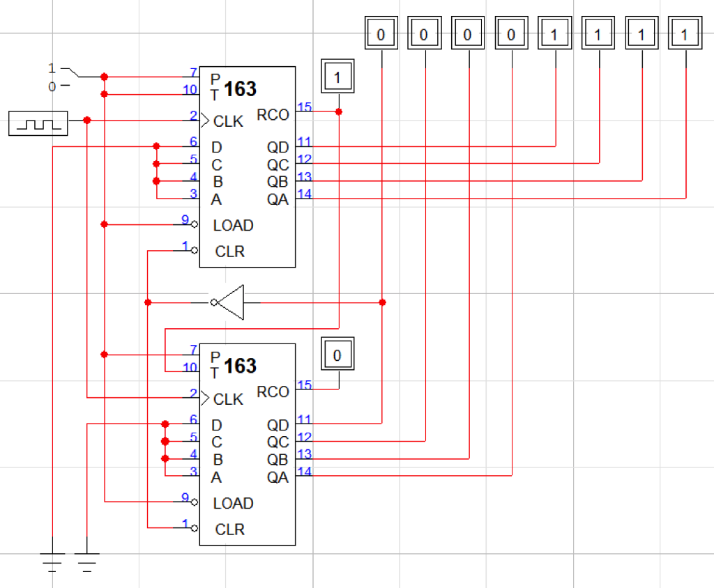
Task: Click the fifth output display showing 1
Action: [x=554, y=32]
